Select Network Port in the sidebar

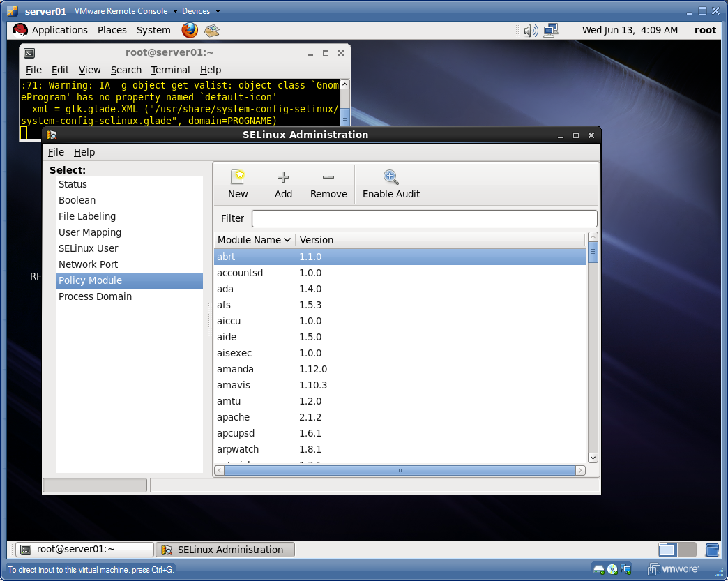click(129, 265)
